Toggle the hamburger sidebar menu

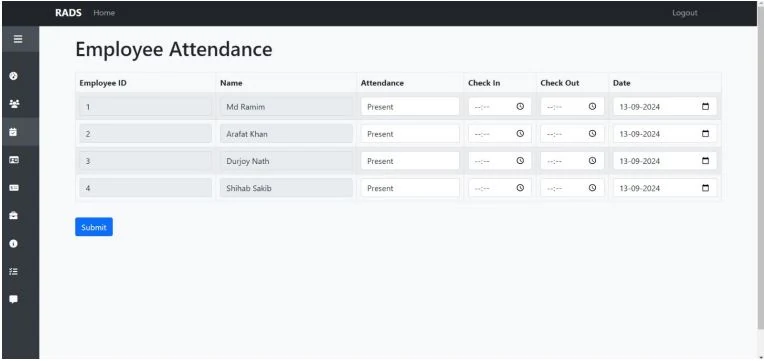click(x=18, y=39)
